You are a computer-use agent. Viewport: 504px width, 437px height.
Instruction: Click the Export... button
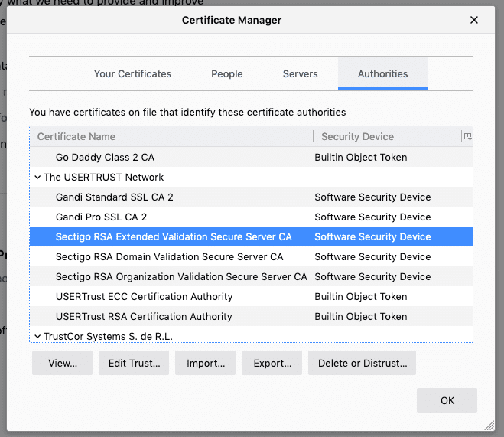272,364
